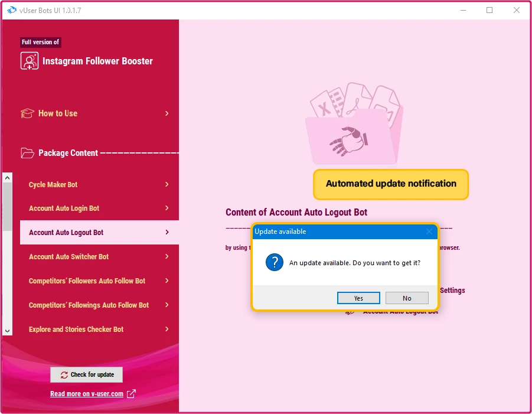Click Yes in the Update available dialog
Image resolution: width=532 pixels, height=414 pixels.
[358, 298]
